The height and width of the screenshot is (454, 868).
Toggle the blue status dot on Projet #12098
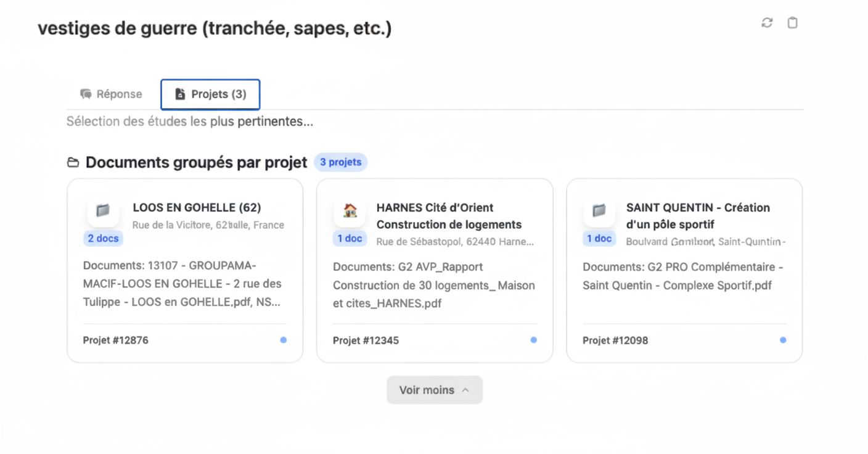click(782, 339)
